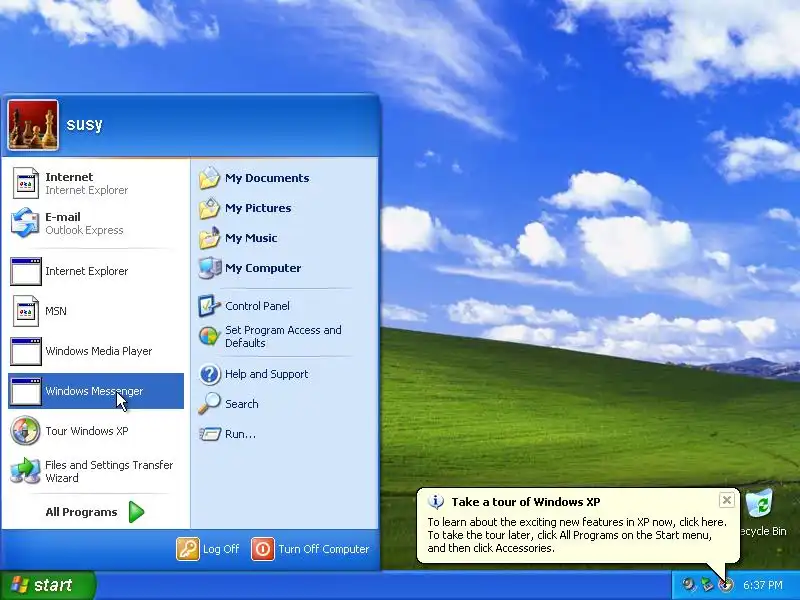Viewport: 800px width, 600px height.
Task: Click the balloon text about XP features
Action: 577,535
